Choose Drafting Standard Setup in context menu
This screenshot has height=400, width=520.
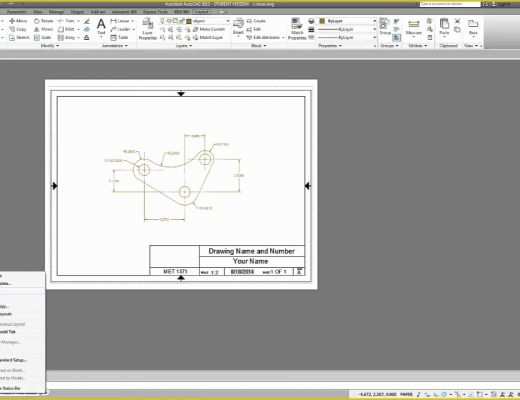coord(13,360)
